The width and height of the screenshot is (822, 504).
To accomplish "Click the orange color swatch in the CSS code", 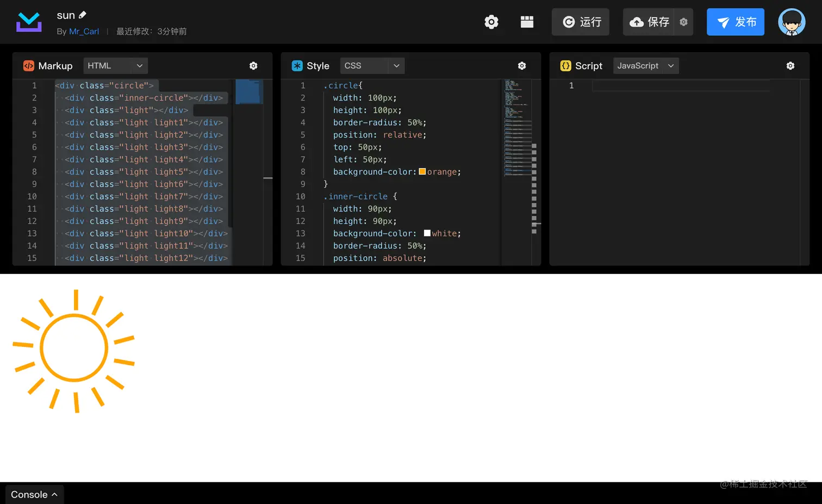I will pyautogui.click(x=422, y=171).
